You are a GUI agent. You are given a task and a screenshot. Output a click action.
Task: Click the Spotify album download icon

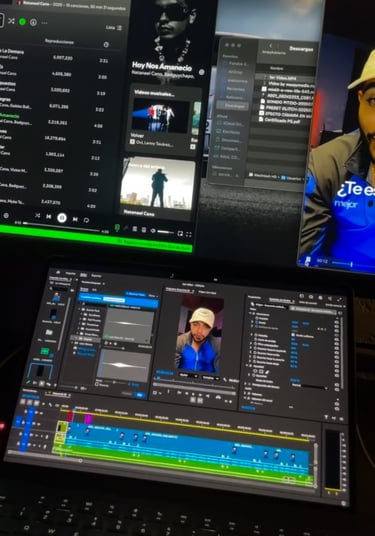(x=33, y=23)
